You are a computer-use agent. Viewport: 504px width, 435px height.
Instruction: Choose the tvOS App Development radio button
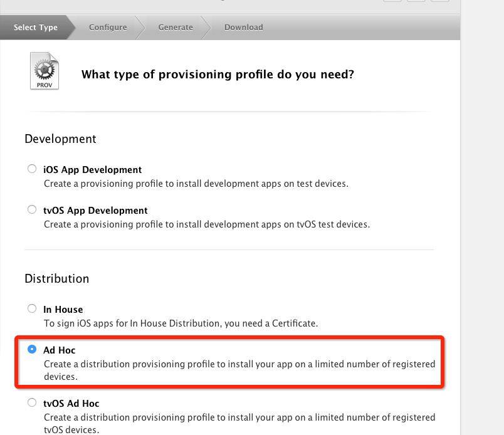tap(32, 209)
